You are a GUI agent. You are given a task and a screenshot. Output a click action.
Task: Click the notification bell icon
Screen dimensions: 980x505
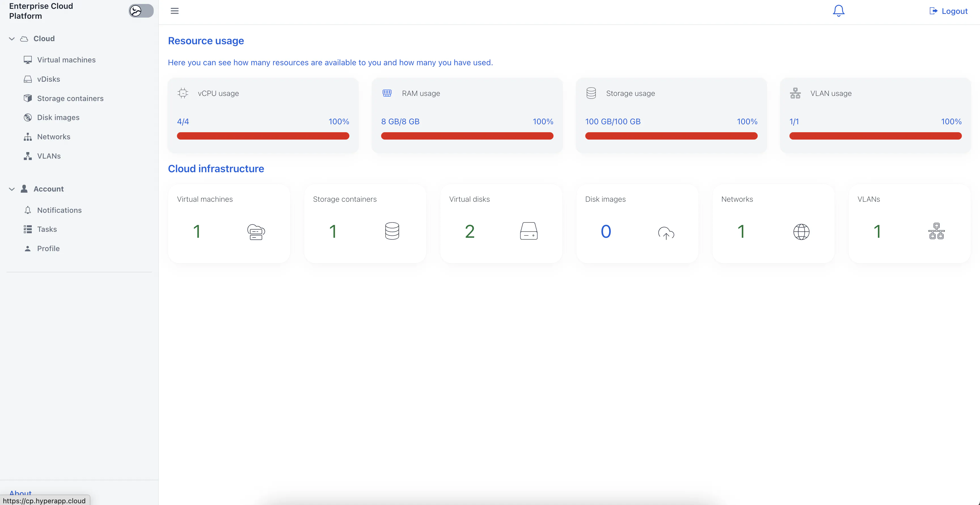pyautogui.click(x=838, y=11)
